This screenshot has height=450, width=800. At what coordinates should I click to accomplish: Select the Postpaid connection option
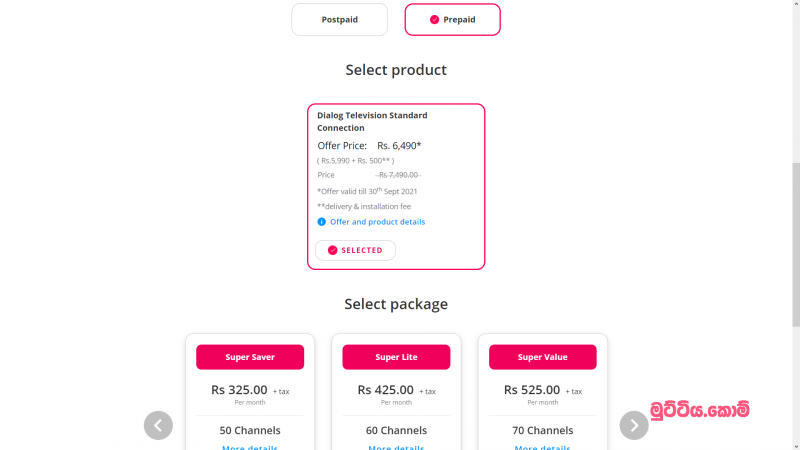pyautogui.click(x=339, y=19)
